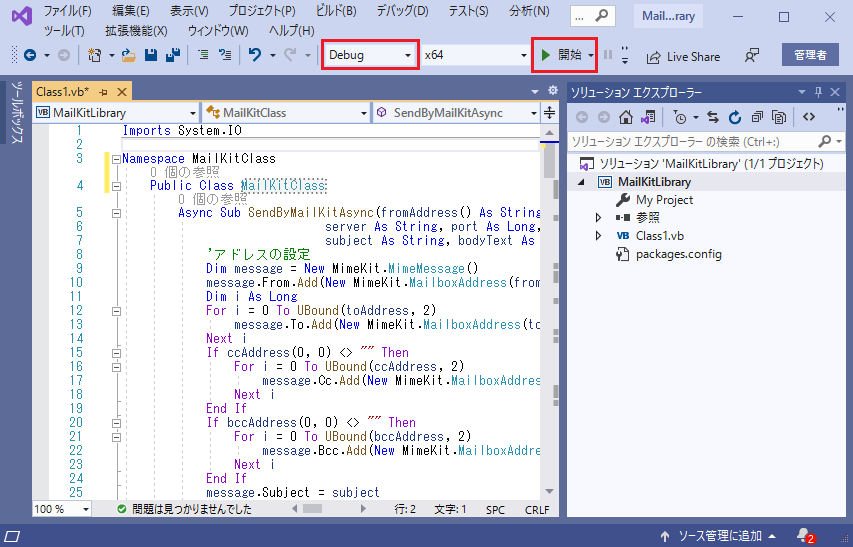Click ソース管理に追加 in status bar
Screen dimensions: 853x547
click(x=718, y=536)
